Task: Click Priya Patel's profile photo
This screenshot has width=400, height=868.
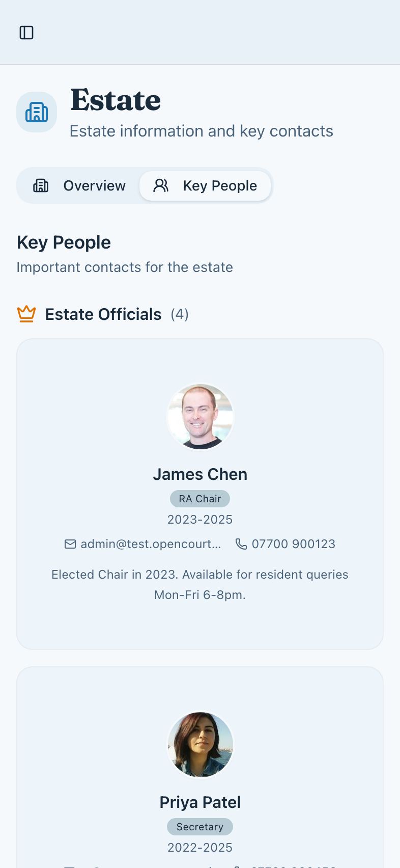Action: [200, 745]
